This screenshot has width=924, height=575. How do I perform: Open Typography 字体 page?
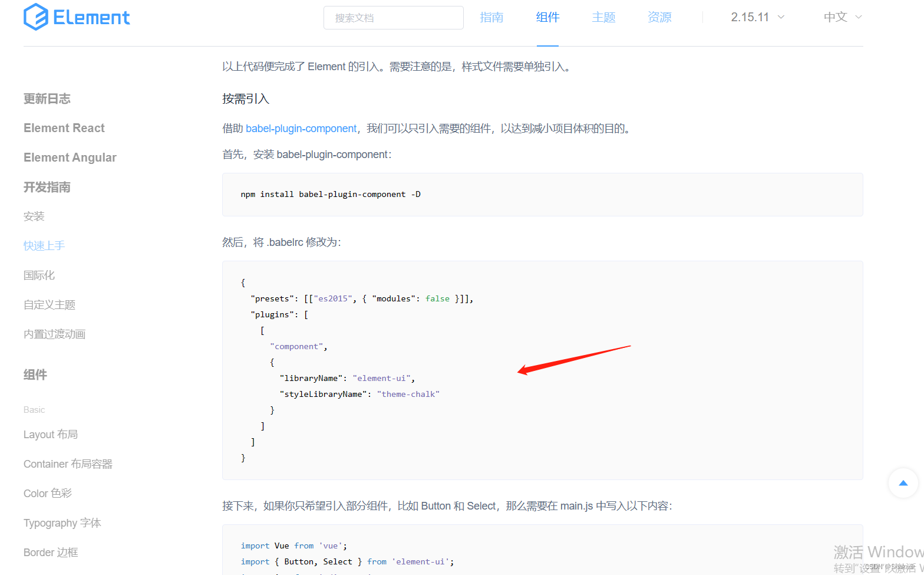tap(62, 523)
